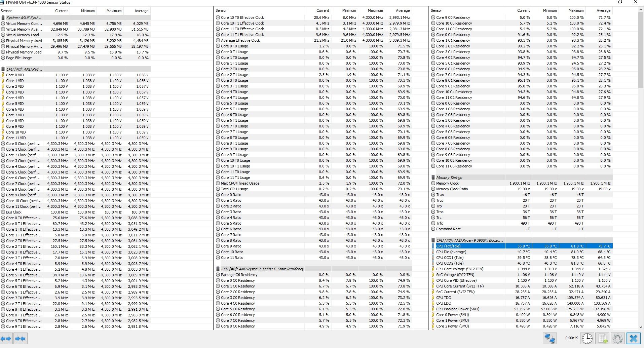644x348 pixels.
Task: Select the Core 3 C1 Residency row
Action: coord(522,52)
